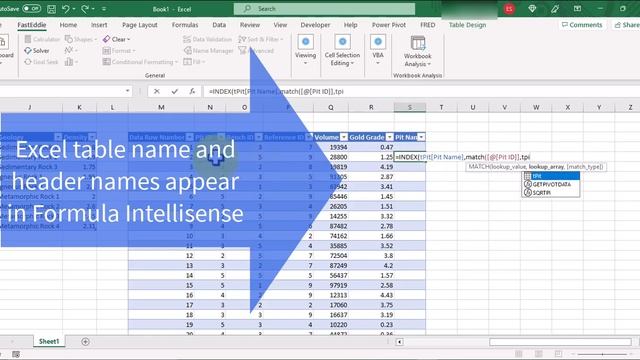Toggle the AutoSave switch
Screen dimensions: 640x360
(31, 9)
